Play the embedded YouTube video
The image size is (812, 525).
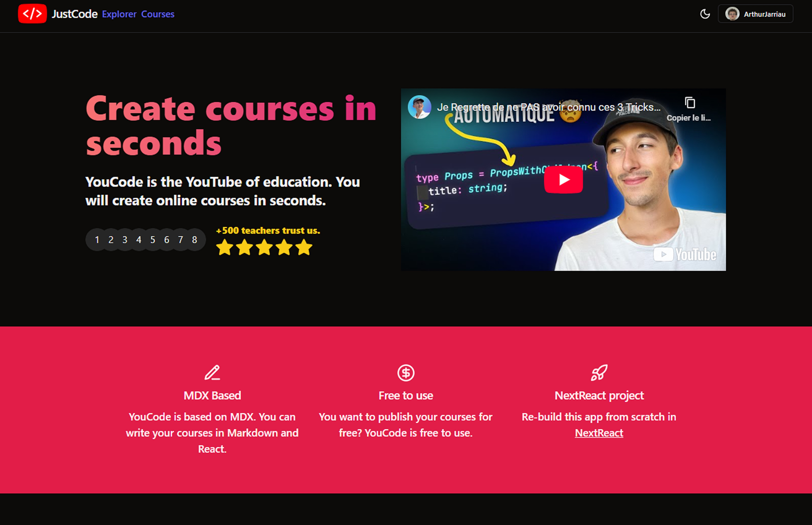point(563,180)
